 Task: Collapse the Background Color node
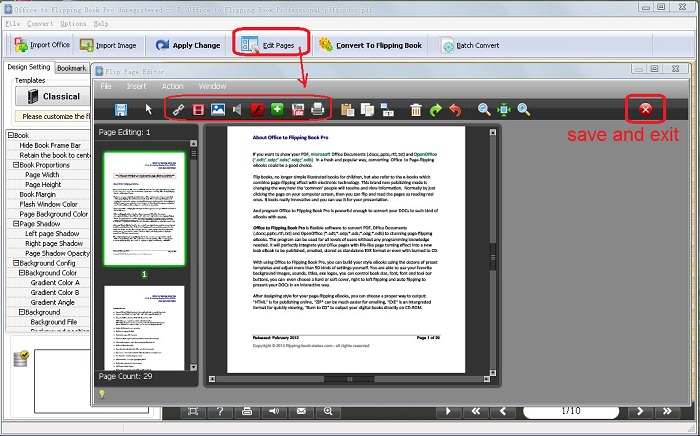(x=21, y=273)
